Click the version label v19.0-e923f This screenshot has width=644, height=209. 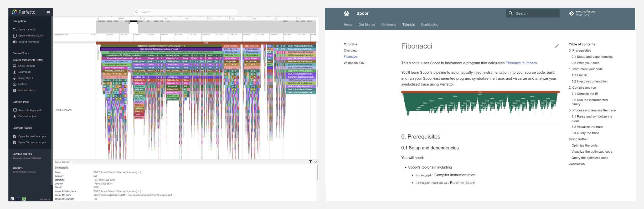click(x=45, y=200)
